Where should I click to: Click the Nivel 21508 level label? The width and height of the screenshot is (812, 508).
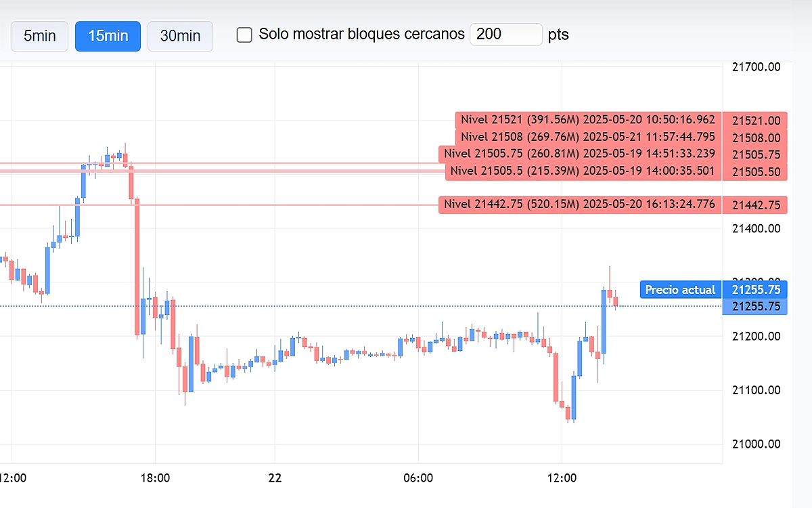click(x=587, y=137)
